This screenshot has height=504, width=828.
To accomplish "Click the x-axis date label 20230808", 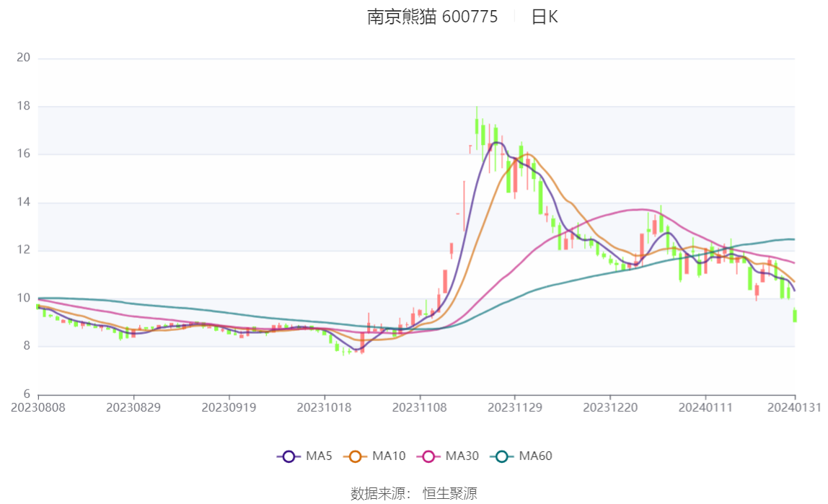I will tap(38, 408).
